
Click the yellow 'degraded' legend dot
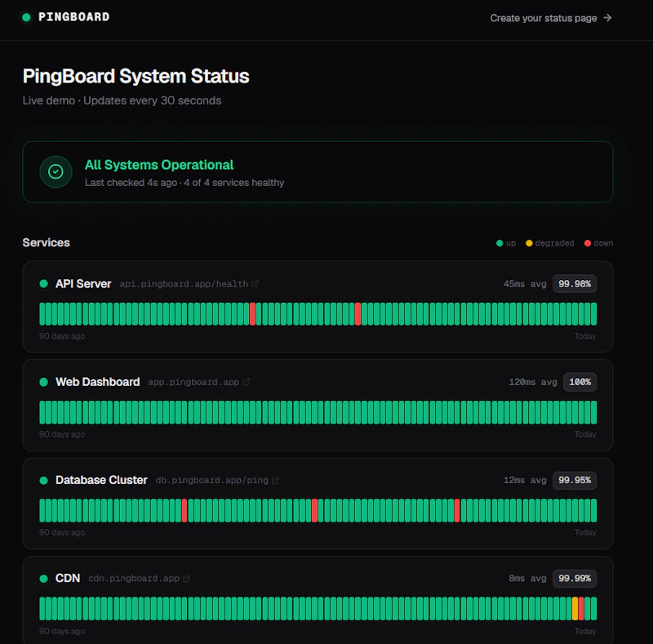click(529, 243)
